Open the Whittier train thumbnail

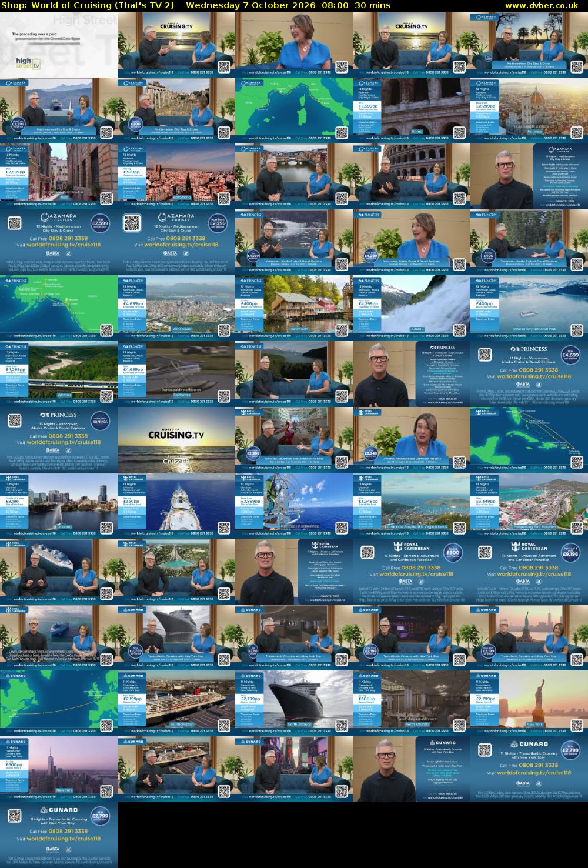59,374
